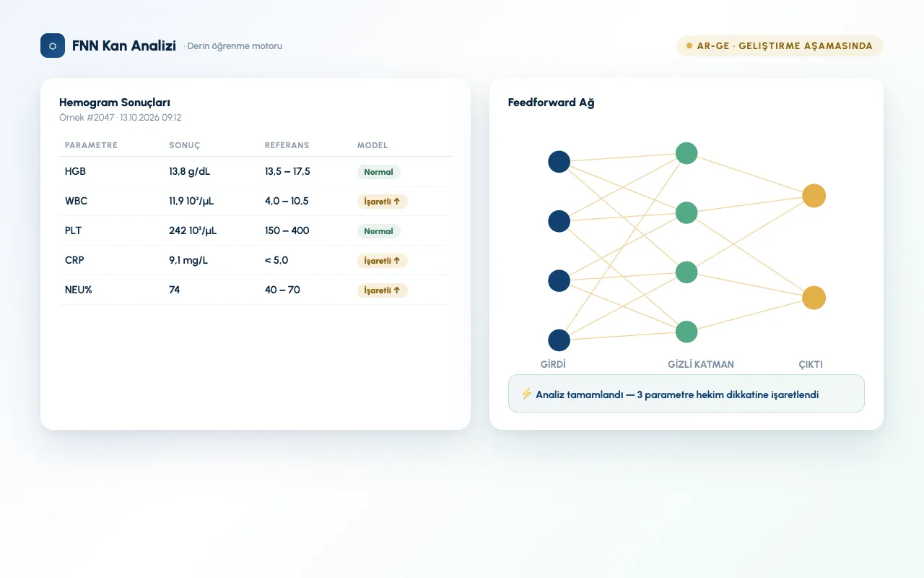Select the PLT row result value
The image size is (924, 578).
193,231
